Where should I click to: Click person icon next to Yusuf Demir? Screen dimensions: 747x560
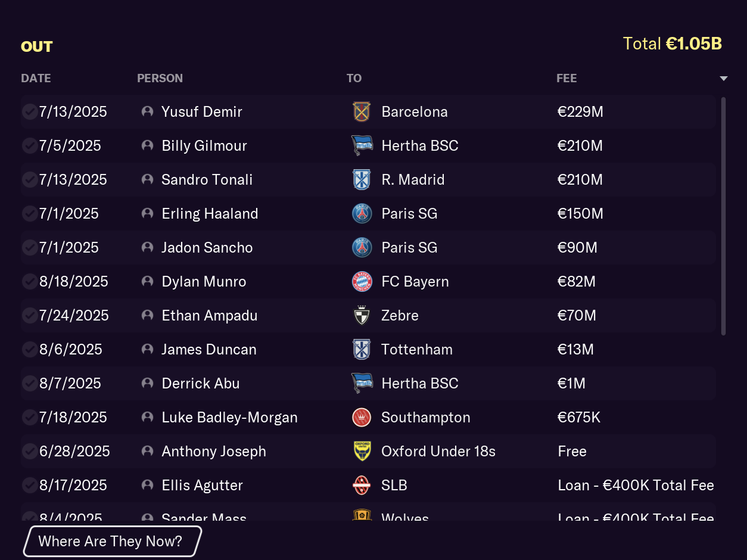click(x=148, y=112)
